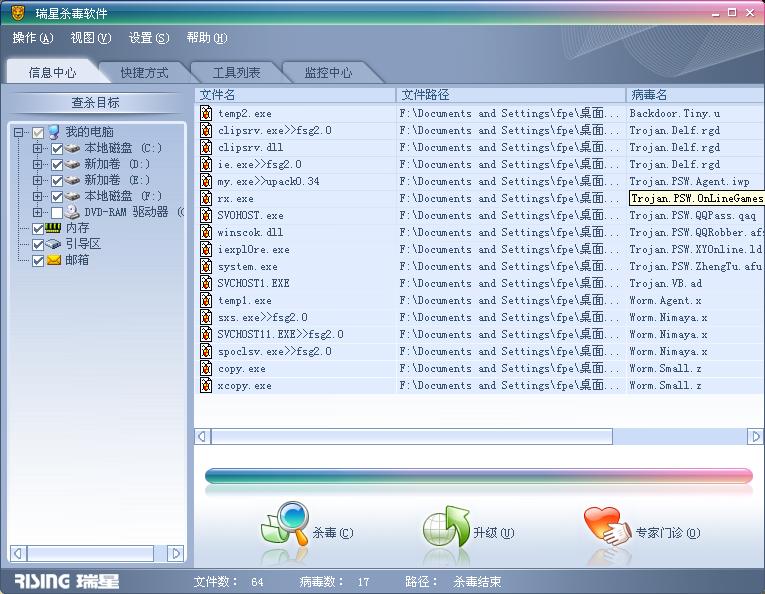Click the infected icon beside my.exe>>upack0.34
The width and height of the screenshot is (765, 594).
click(206, 181)
